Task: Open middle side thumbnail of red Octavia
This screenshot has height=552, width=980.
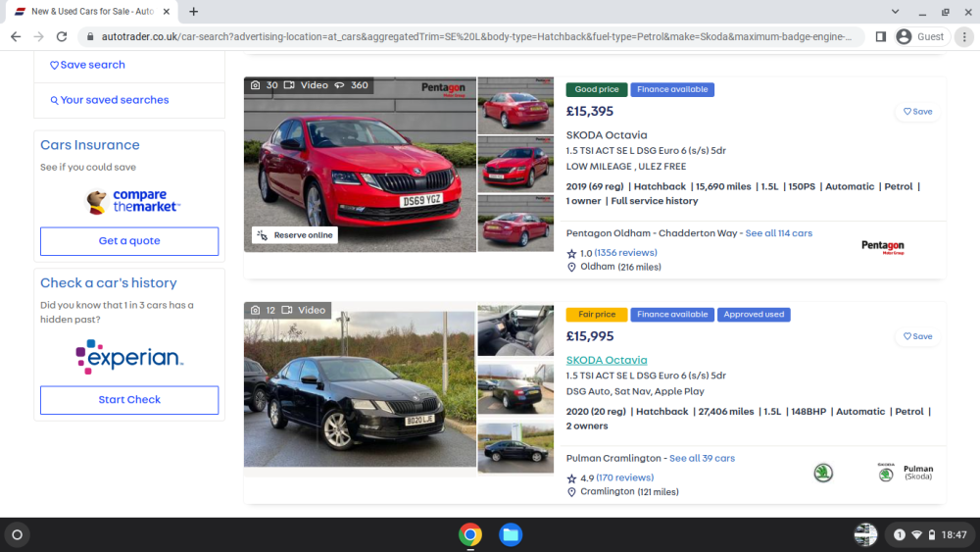Action: point(515,164)
